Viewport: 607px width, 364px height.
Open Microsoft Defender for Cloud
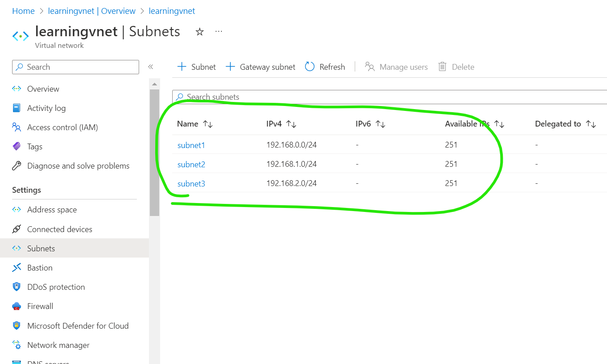(x=77, y=326)
